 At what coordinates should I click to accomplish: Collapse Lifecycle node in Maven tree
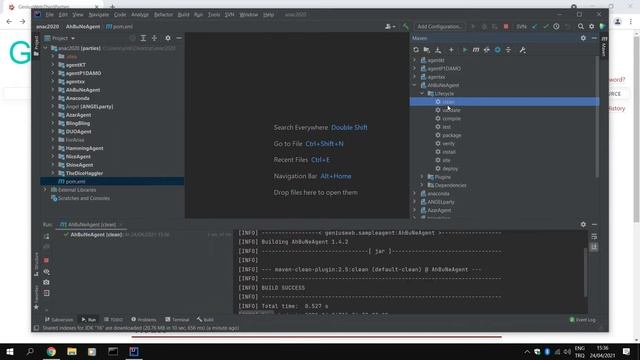(422, 93)
